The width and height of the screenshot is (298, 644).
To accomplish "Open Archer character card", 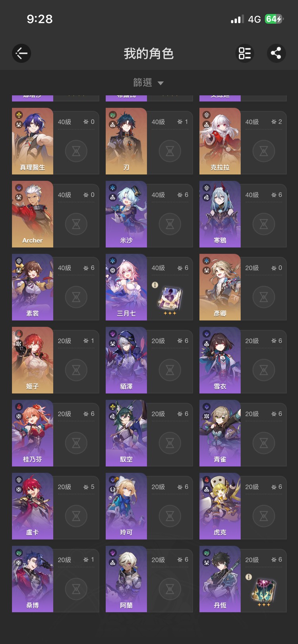I will coord(55,214).
